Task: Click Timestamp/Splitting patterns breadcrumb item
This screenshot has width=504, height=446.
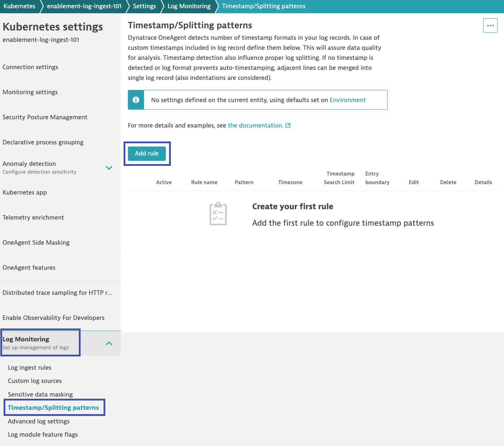Action: click(264, 6)
